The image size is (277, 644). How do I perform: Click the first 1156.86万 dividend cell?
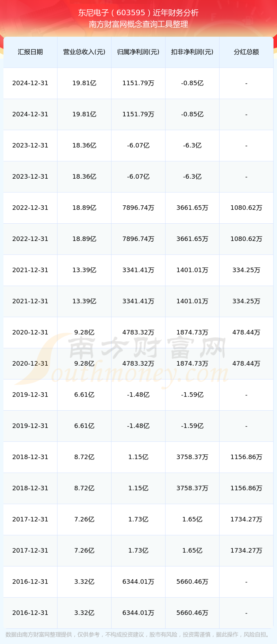[x=246, y=457]
